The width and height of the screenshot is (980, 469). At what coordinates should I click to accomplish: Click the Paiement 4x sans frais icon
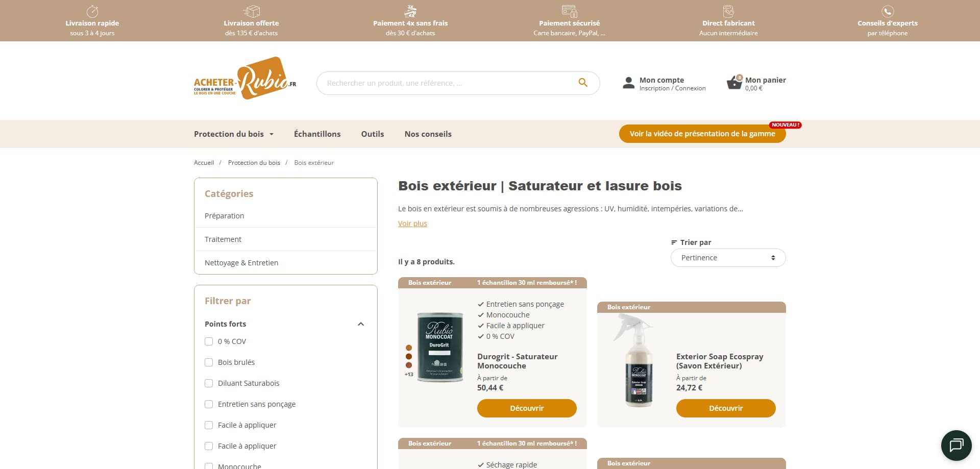coord(410,11)
